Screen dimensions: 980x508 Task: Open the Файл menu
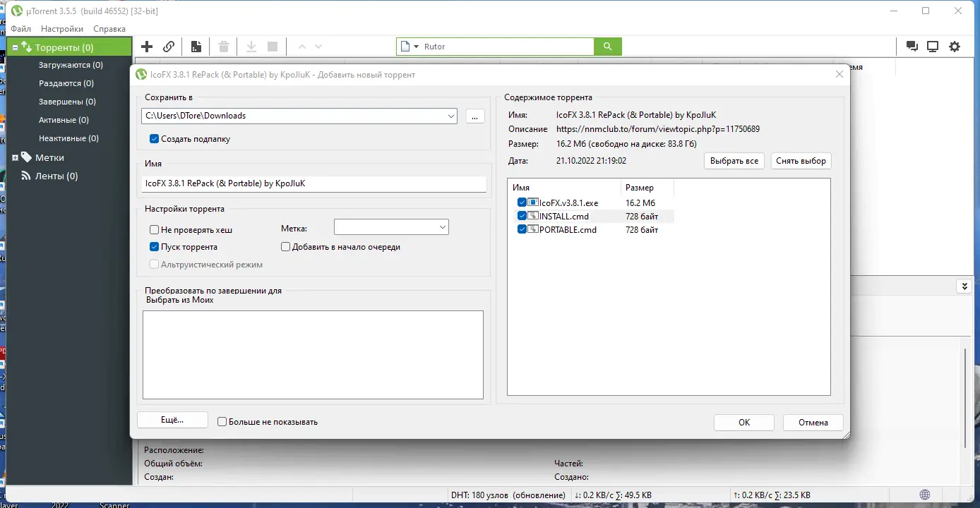pyautogui.click(x=21, y=29)
